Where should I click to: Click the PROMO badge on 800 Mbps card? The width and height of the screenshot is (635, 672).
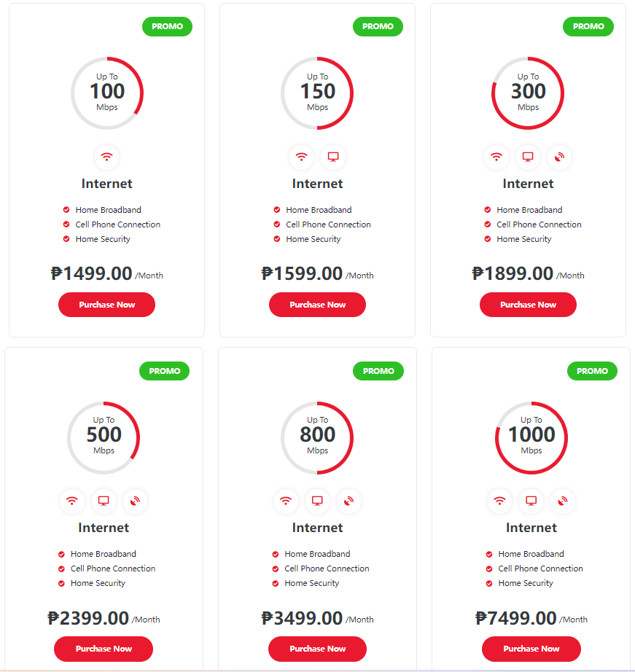[378, 371]
